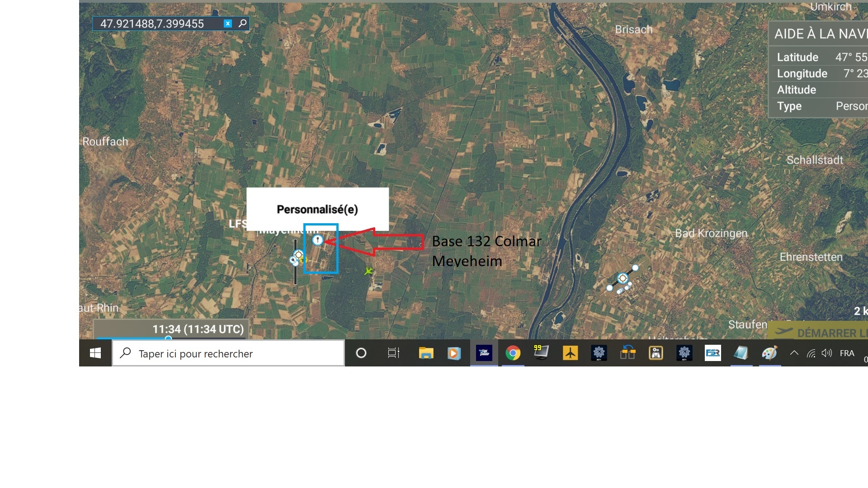Clear the coordinates search with x button
The width and height of the screenshot is (868, 488).
[x=228, y=23]
